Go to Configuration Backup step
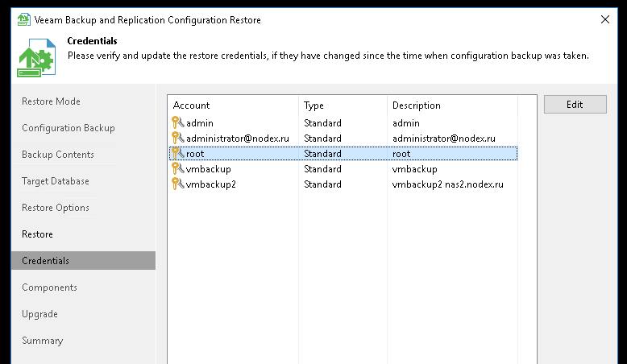 click(x=69, y=128)
